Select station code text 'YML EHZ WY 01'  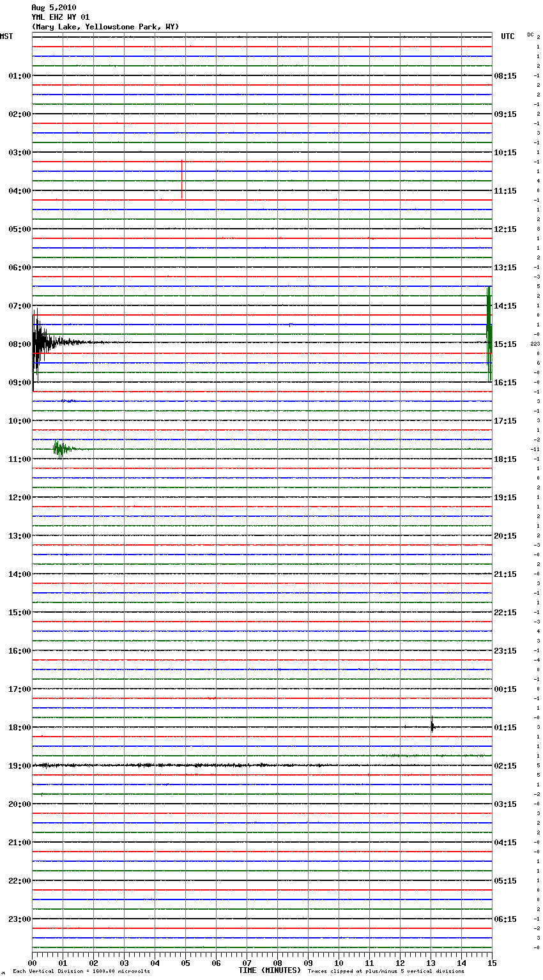61,17
